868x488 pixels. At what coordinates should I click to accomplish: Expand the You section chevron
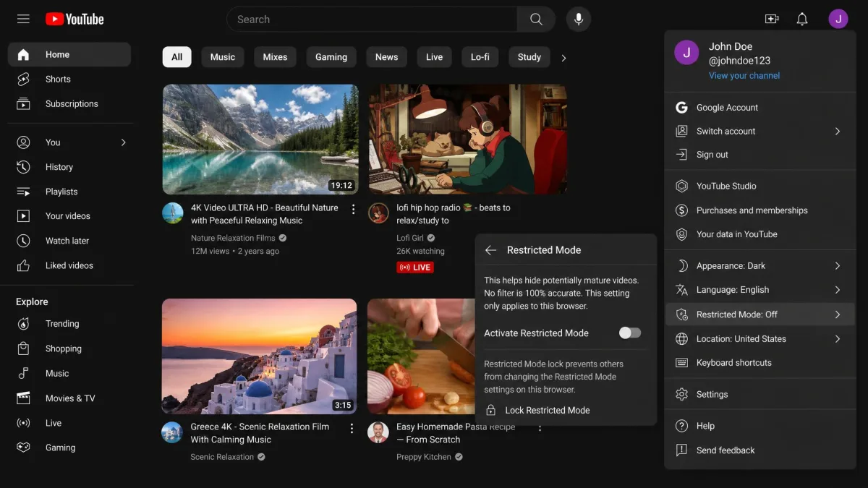point(123,142)
